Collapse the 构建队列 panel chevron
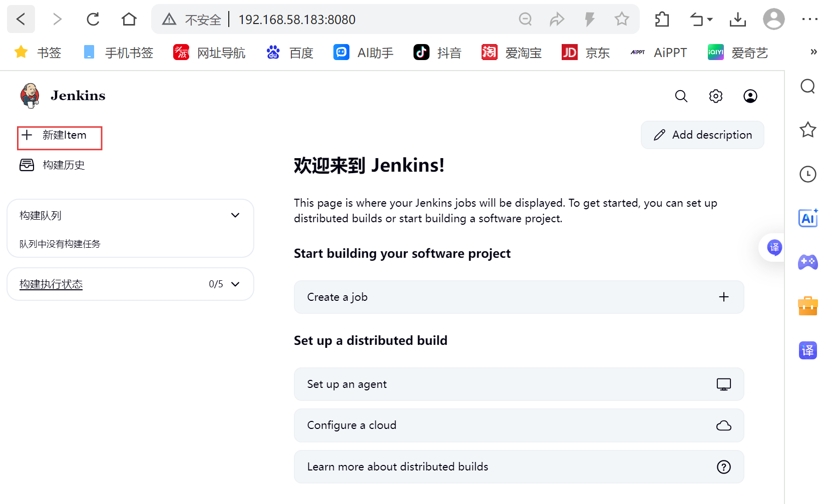This screenshot has height=504, width=825. point(235,215)
